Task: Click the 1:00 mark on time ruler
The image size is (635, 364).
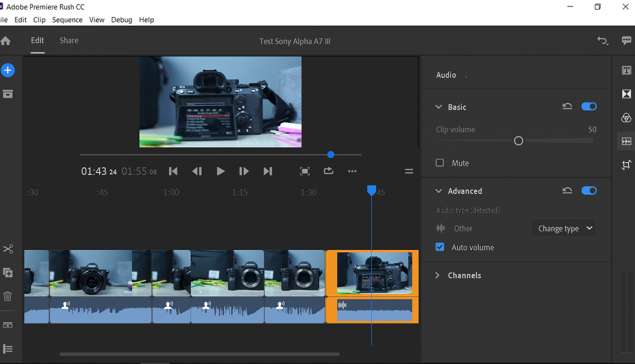Action: click(x=171, y=192)
